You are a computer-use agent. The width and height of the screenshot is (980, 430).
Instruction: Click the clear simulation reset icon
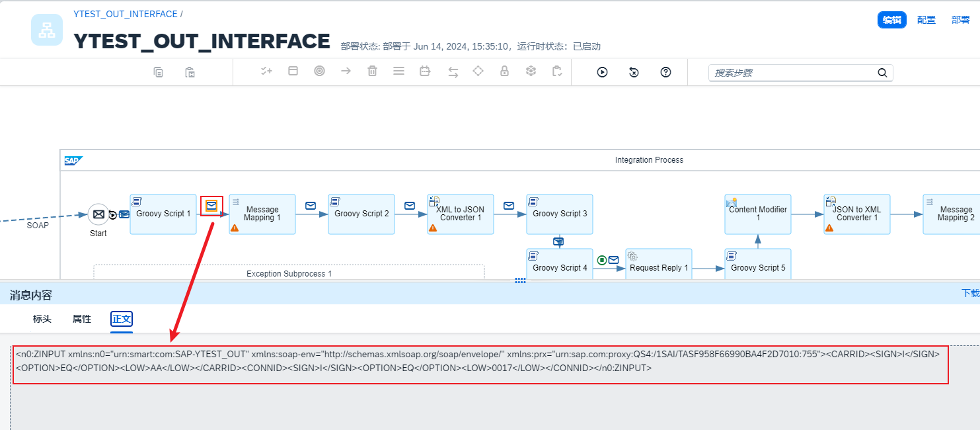634,72
